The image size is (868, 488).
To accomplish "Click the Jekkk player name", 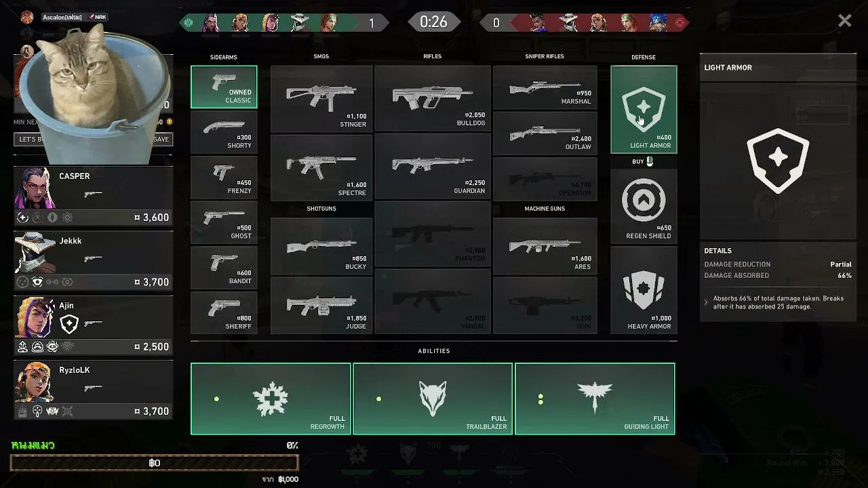I will 70,241.
